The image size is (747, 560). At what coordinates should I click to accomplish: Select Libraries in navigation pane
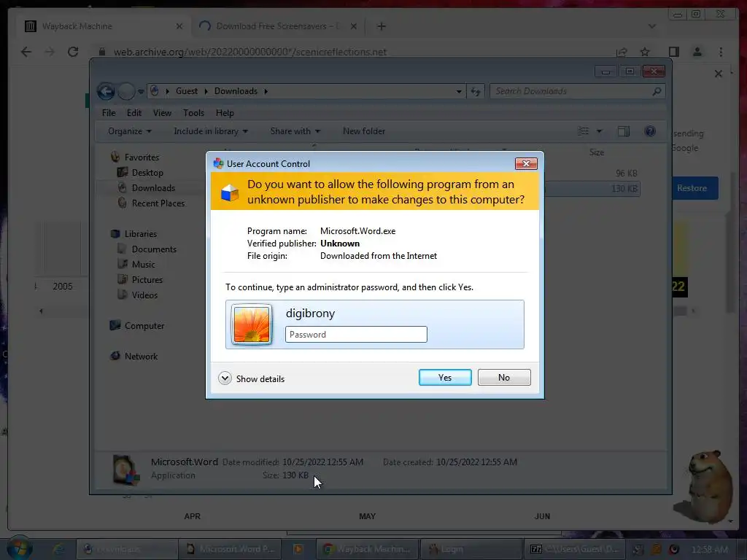(x=141, y=234)
